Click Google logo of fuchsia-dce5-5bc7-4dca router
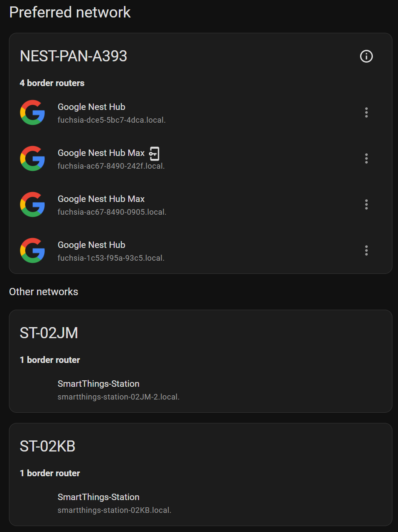 32,112
